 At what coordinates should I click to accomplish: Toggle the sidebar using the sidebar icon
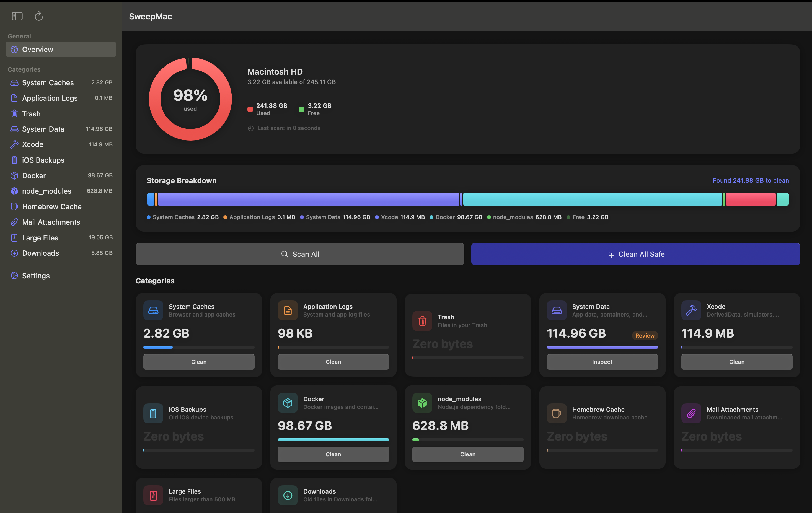17,16
